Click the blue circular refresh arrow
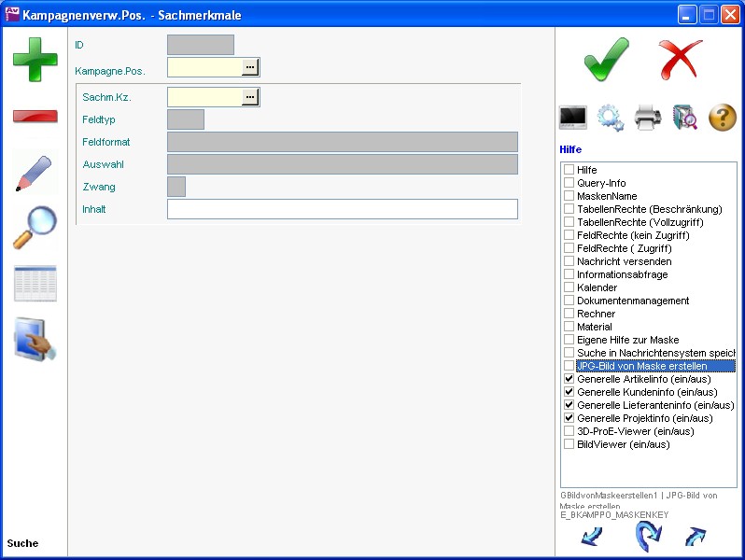This screenshot has width=745, height=560. (x=647, y=536)
